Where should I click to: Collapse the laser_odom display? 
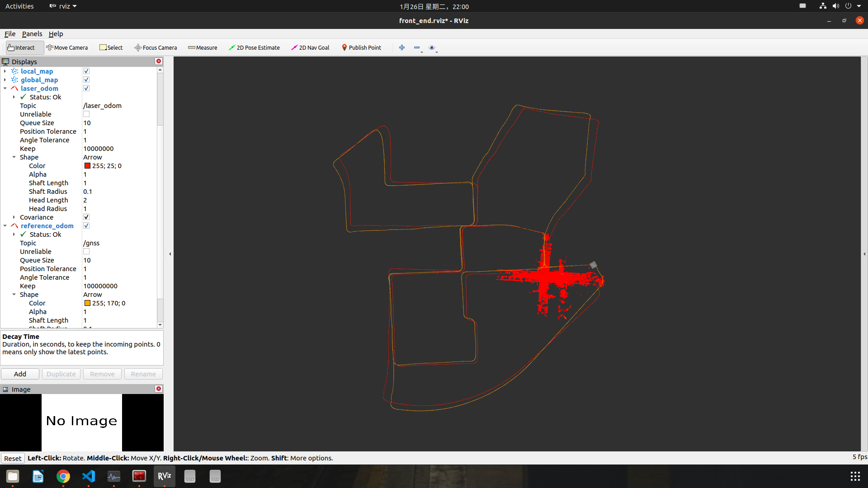click(x=5, y=88)
